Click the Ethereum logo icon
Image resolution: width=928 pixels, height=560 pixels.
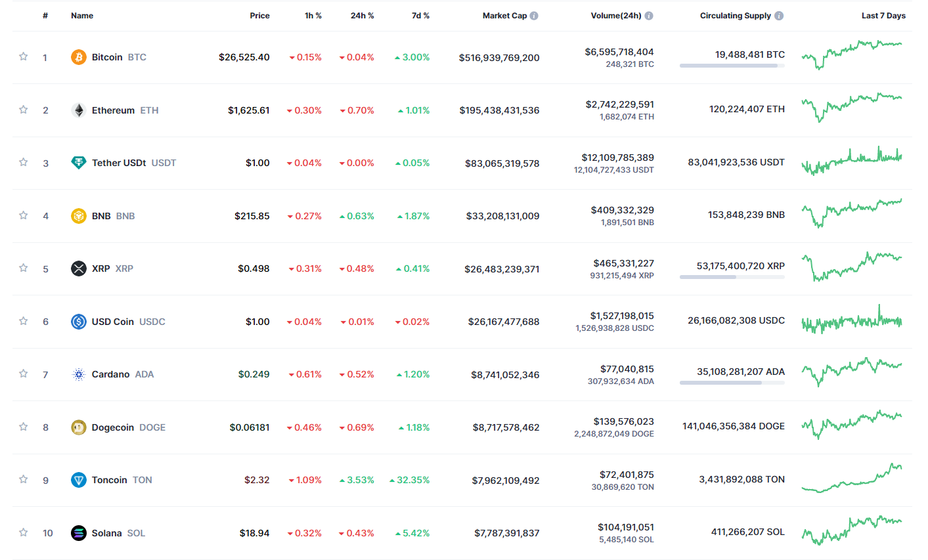(79, 110)
